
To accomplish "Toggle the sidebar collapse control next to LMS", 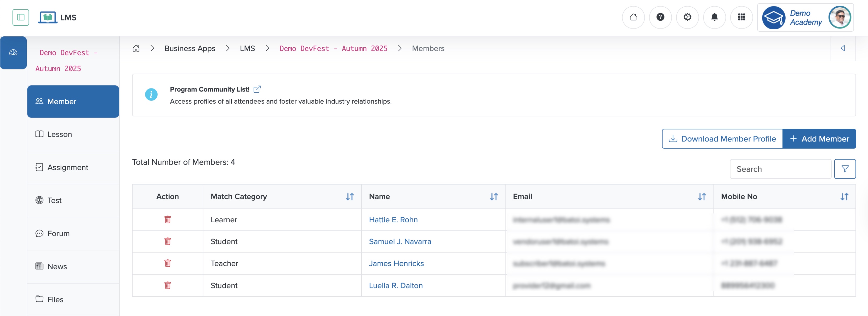I will coord(21,17).
